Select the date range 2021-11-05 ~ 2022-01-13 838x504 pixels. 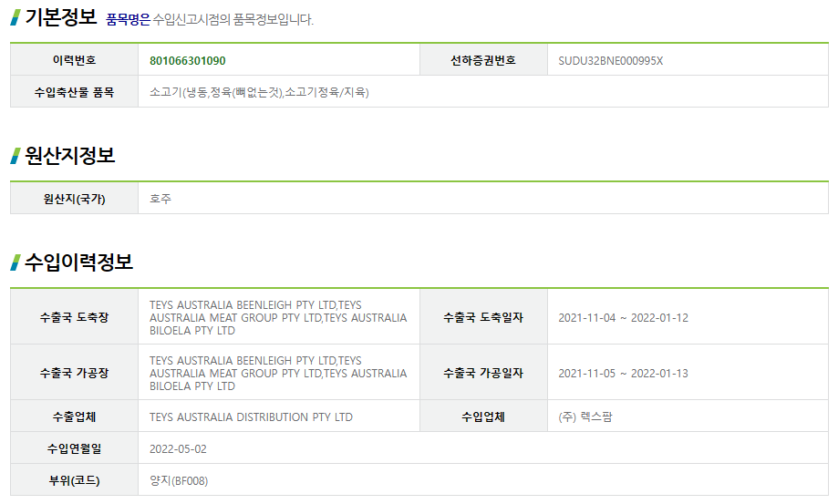pos(623,373)
